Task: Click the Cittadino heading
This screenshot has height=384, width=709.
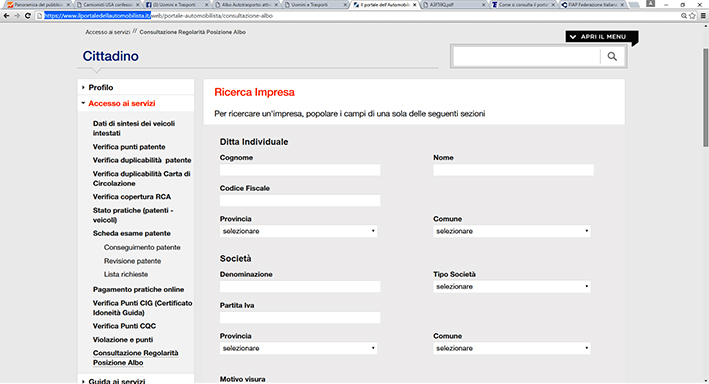Action: (x=110, y=56)
